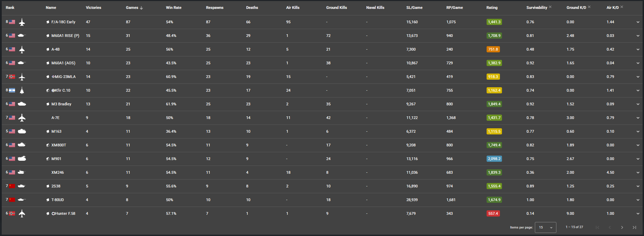Remove the Survivability column with its X
Image resolution: width=644 pixels, height=236 pixels.
550,7
